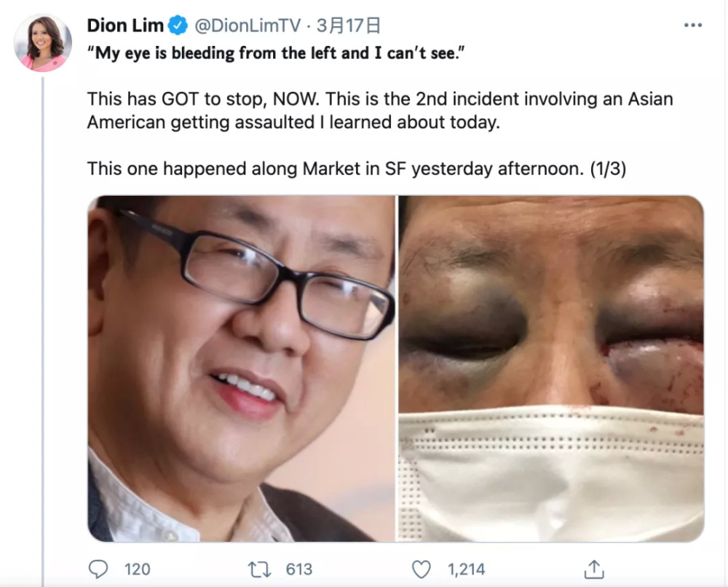Viewport: 728px width, 587px height.
Task: Click the reply speech bubble icon
Action: [98, 569]
